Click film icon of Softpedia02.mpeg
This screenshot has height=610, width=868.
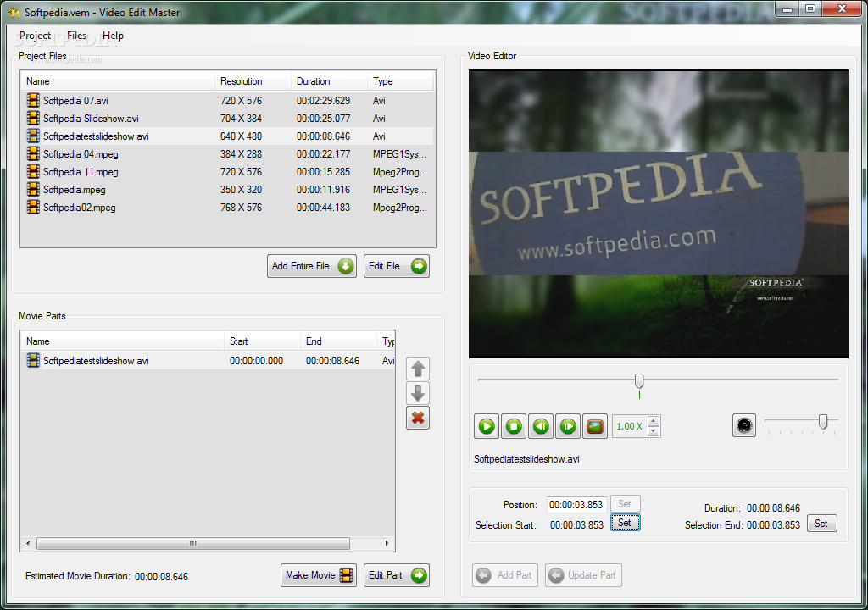click(x=33, y=207)
